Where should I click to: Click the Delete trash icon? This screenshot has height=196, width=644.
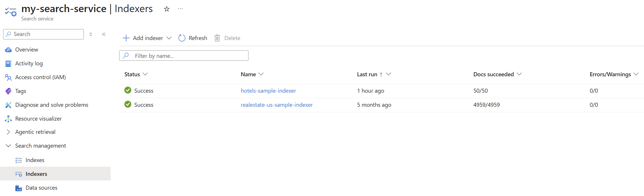[x=217, y=38]
